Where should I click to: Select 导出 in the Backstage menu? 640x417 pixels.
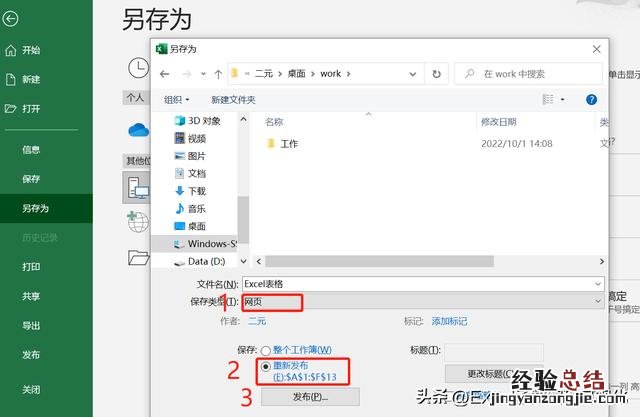coord(31,326)
